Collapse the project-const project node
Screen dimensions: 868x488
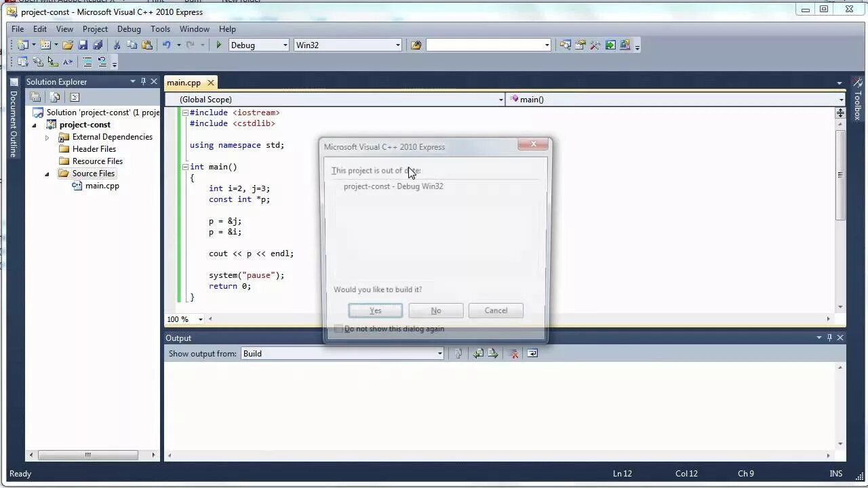pyautogui.click(x=34, y=125)
